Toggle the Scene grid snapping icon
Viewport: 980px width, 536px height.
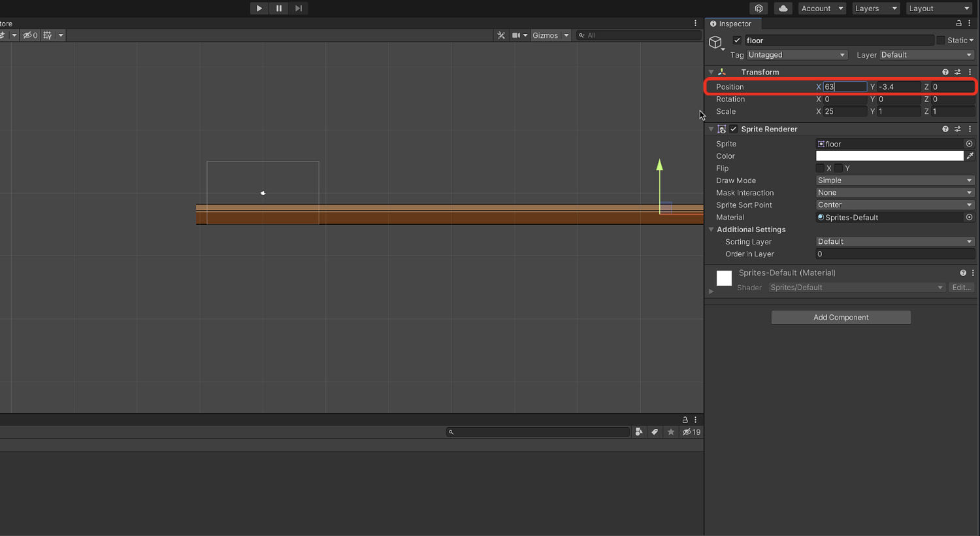pos(48,35)
